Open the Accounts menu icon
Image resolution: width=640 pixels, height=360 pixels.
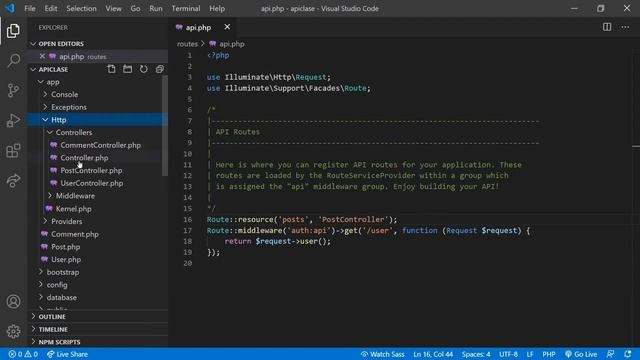[x=13, y=302]
